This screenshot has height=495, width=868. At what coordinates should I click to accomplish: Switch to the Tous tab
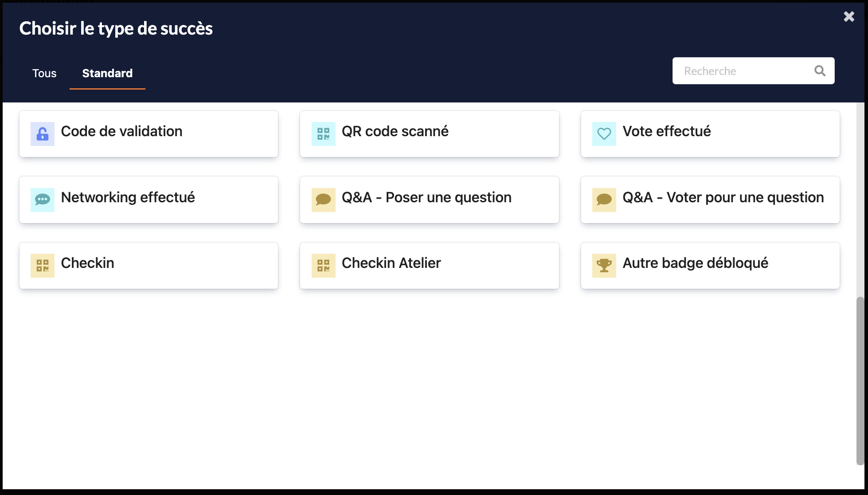click(45, 73)
